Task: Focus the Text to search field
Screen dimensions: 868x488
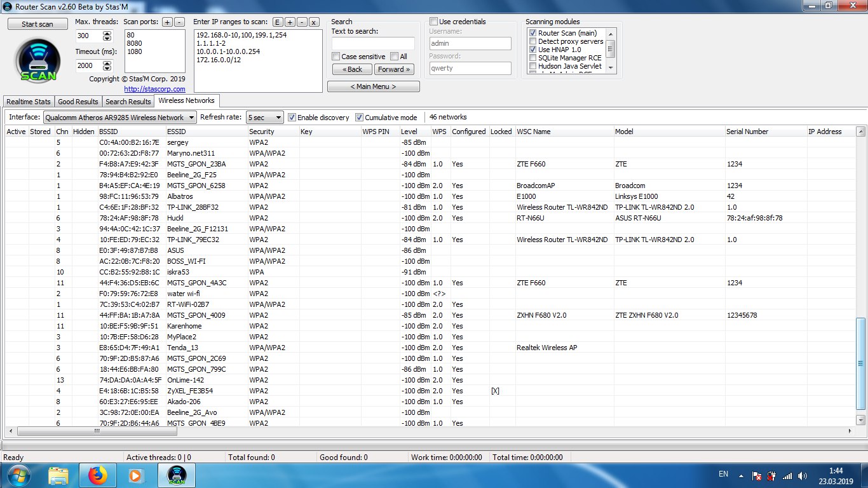Action: tap(373, 44)
